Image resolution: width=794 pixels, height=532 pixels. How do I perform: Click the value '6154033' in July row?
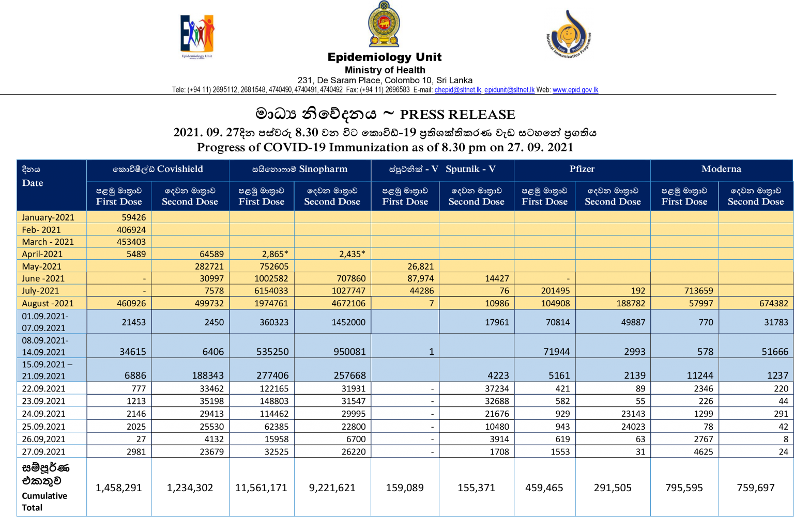point(271,291)
